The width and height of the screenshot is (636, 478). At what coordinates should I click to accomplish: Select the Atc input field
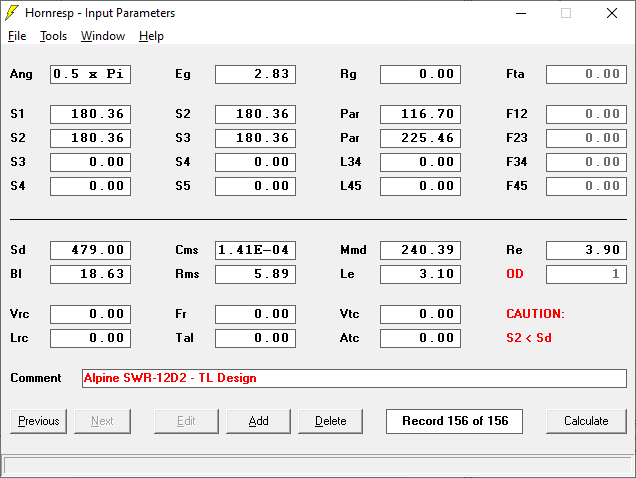(420, 338)
